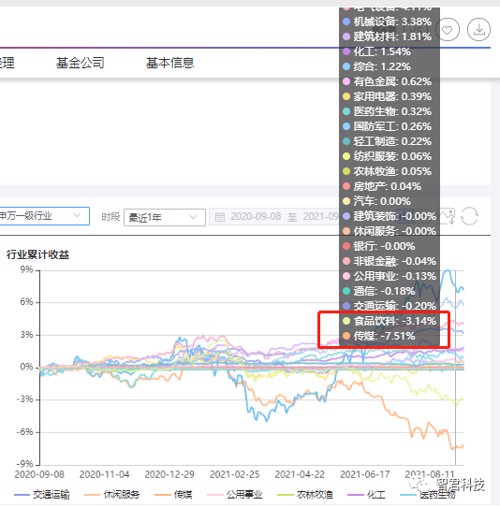The image size is (500, 507).
Task: Open the 申万一级行业 dropdown
Action: [44, 216]
